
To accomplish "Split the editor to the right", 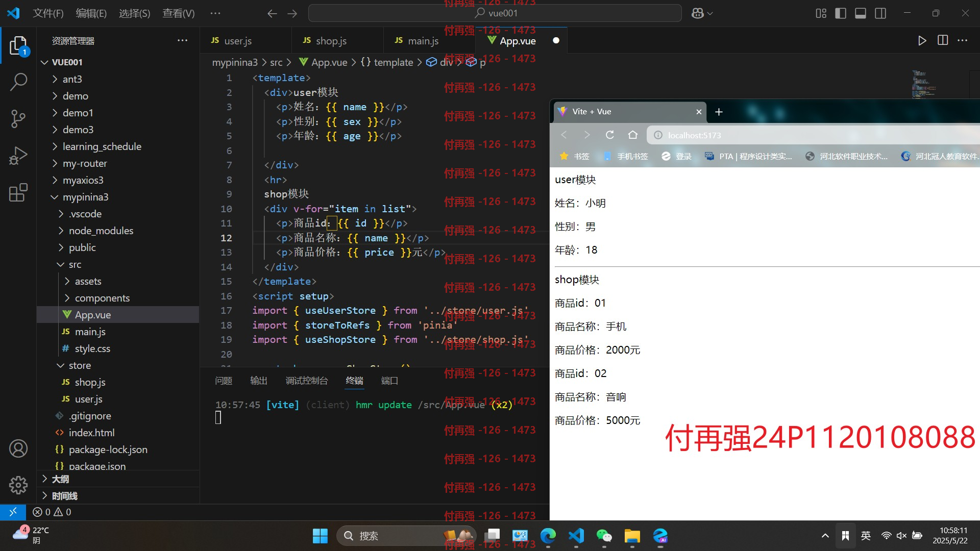I will pyautogui.click(x=943, y=40).
